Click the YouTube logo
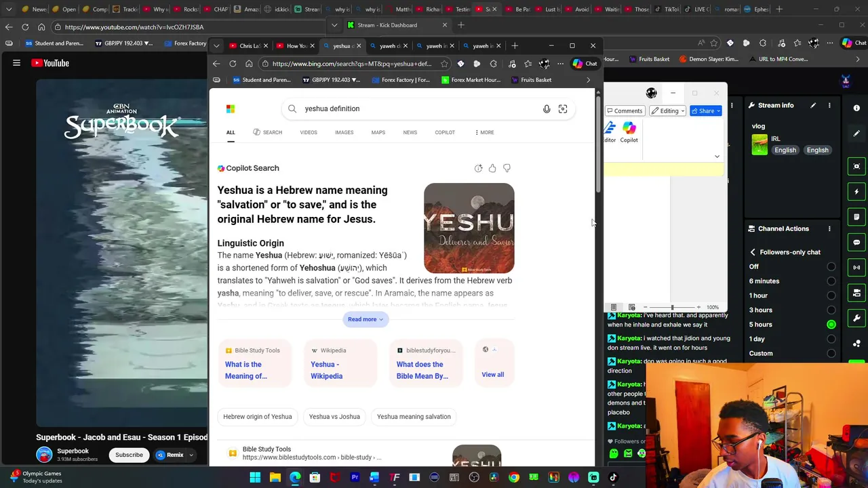 tap(50, 63)
